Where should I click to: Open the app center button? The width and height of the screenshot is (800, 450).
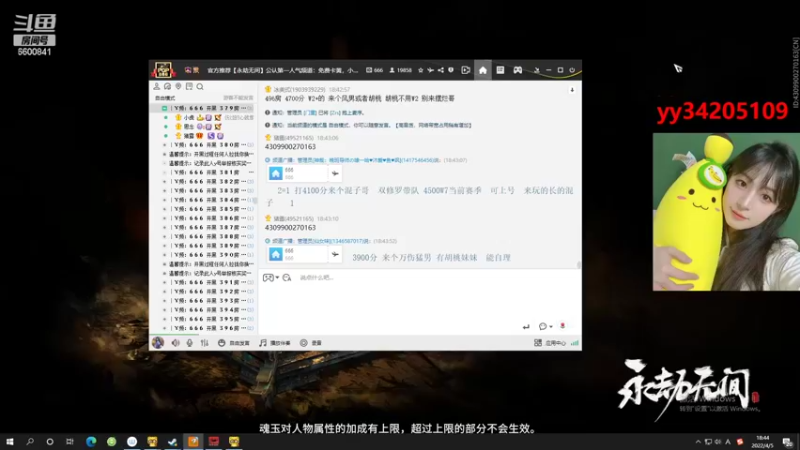[549, 343]
